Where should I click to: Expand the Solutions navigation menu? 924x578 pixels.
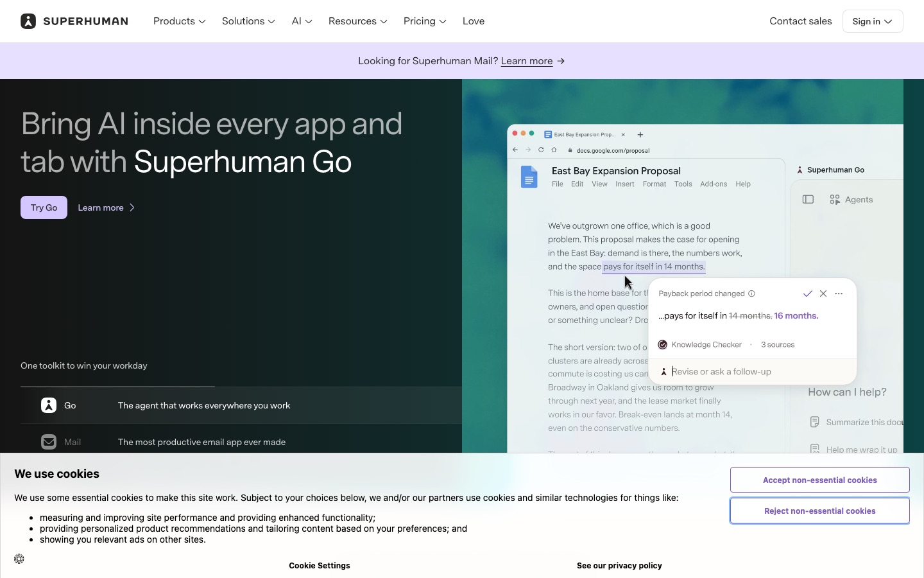[x=248, y=21]
